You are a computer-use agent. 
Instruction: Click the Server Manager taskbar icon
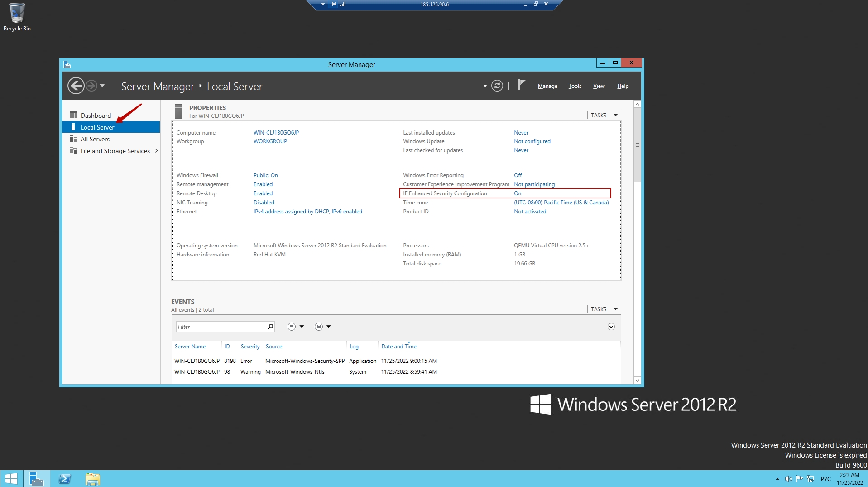tap(37, 479)
